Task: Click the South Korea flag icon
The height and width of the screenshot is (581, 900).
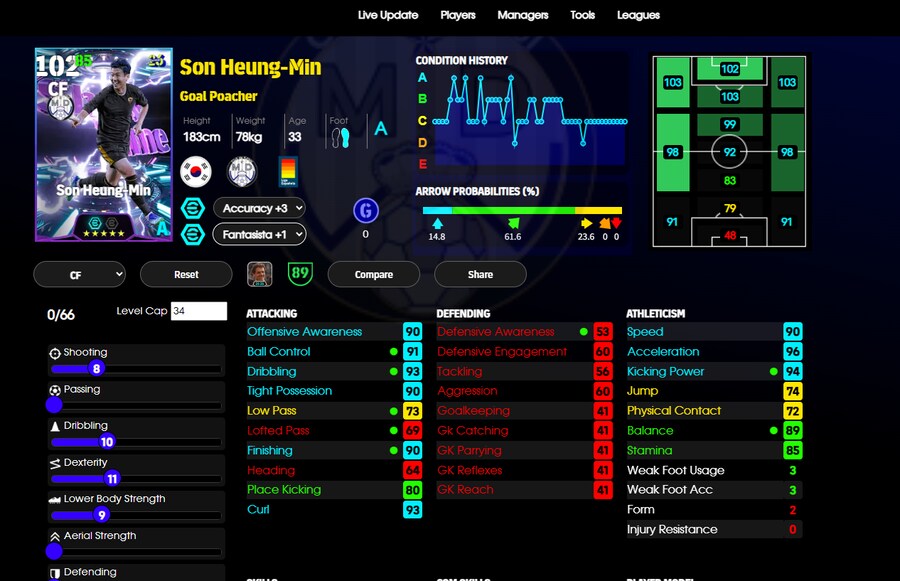Action: point(196,171)
